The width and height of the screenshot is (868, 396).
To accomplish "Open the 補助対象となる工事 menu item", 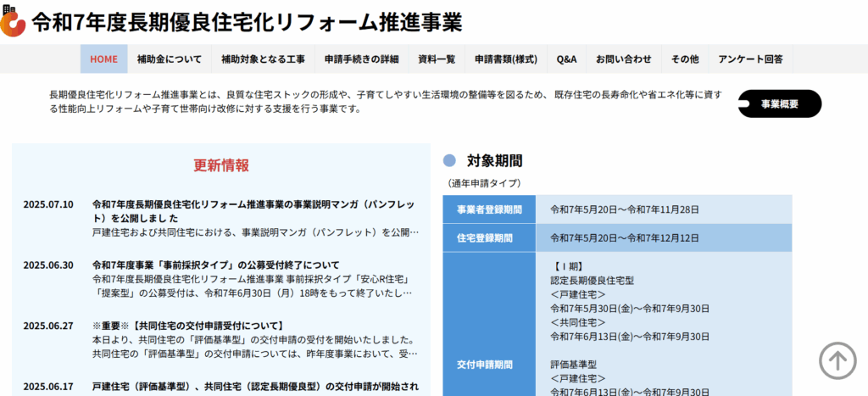I will coord(263,59).
